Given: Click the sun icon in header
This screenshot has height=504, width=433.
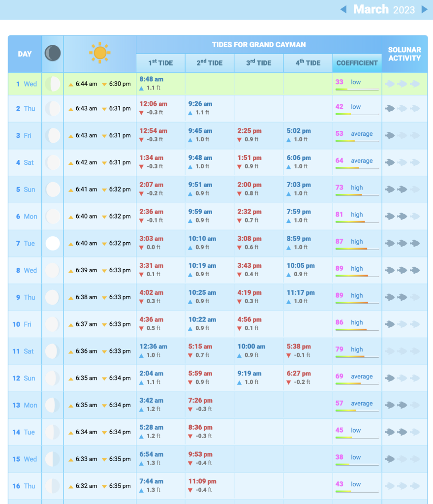Looking at the screenshot, I should click(100, 53).
